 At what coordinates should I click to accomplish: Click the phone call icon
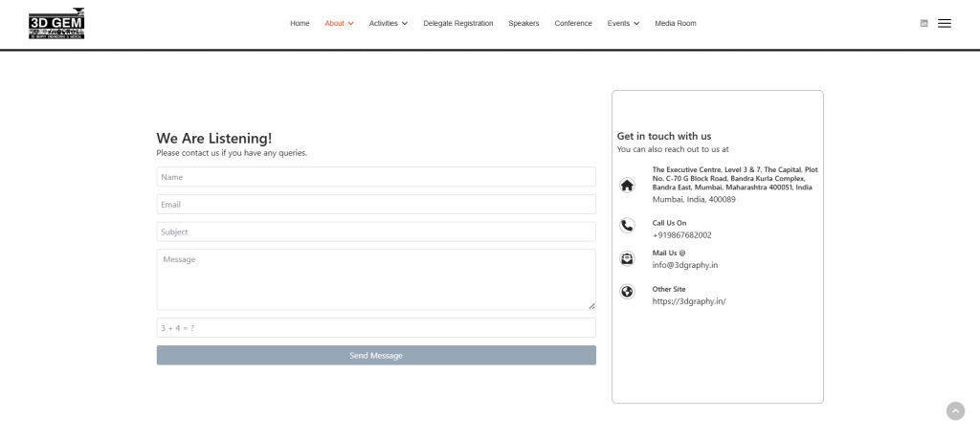tap(627, 226)
